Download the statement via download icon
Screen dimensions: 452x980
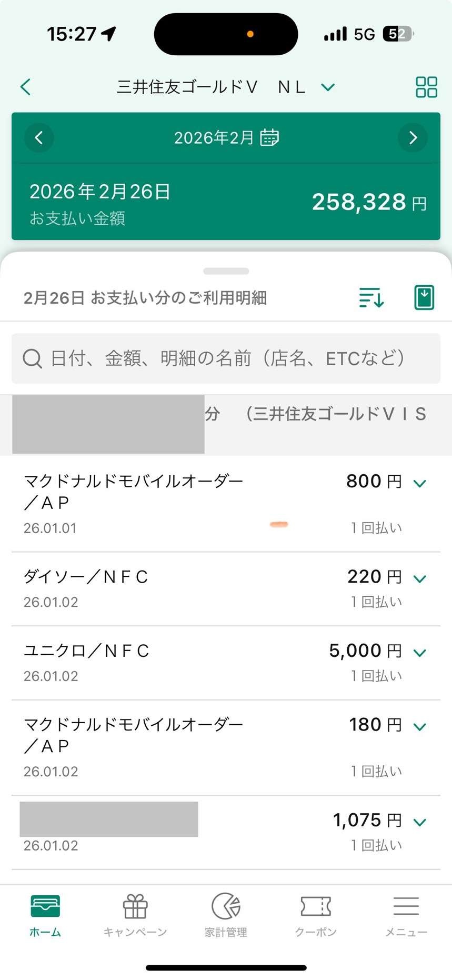[x=424, y=297]
